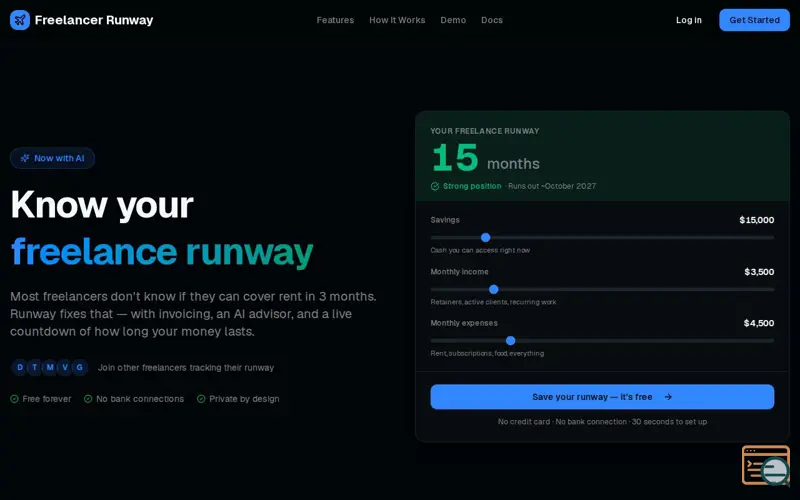Click the Monthly expenses slider handle
This screenshot has width=800, height=500.
pos(510,340)
